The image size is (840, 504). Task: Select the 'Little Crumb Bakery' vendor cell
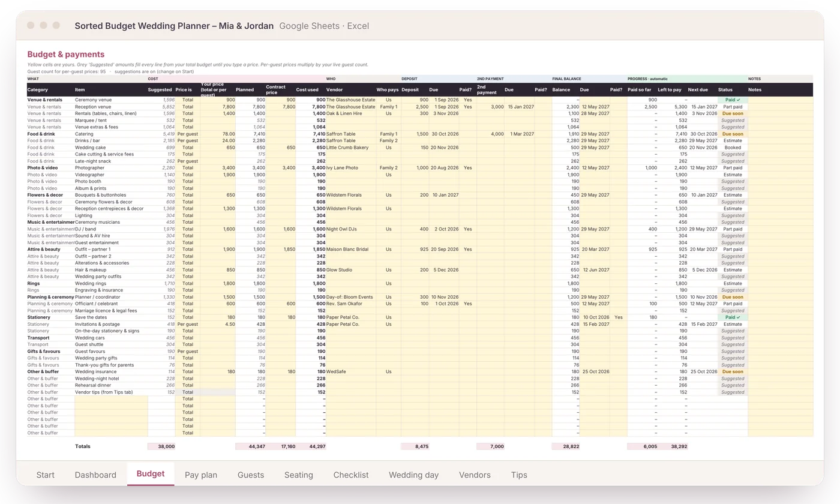click(351, 148)
